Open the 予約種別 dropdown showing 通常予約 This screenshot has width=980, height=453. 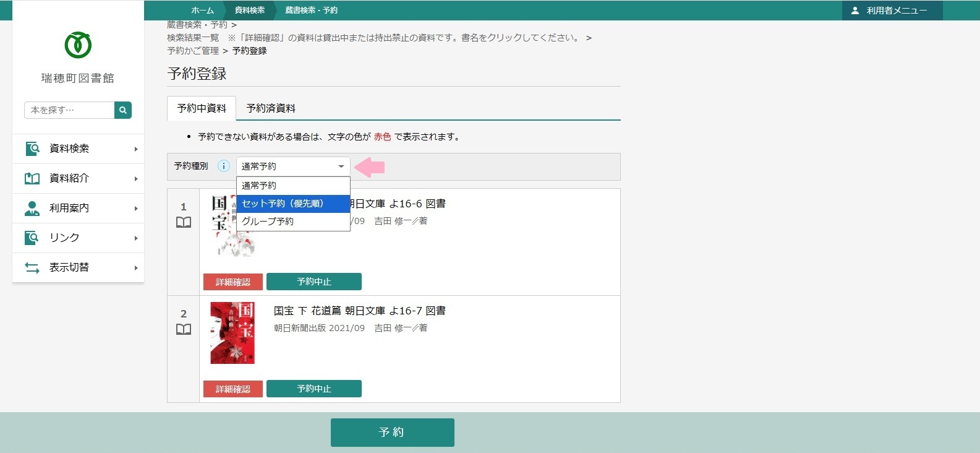(x=292, y=166)
